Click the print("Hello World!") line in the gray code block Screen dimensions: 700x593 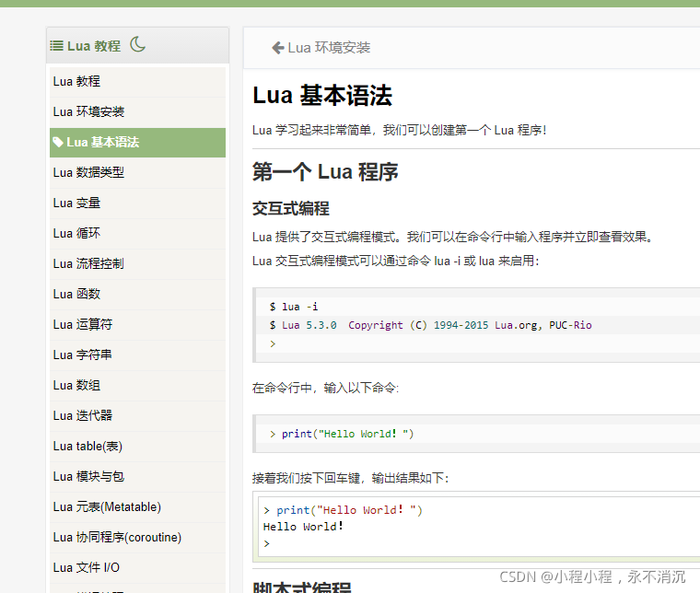tap(342, 434)
